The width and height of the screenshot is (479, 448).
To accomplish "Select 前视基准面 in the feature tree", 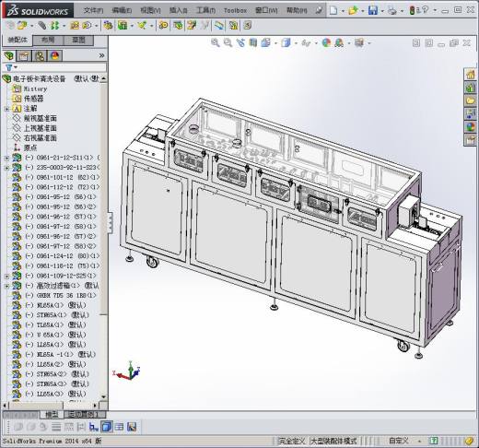I will [x=41, y=118].
